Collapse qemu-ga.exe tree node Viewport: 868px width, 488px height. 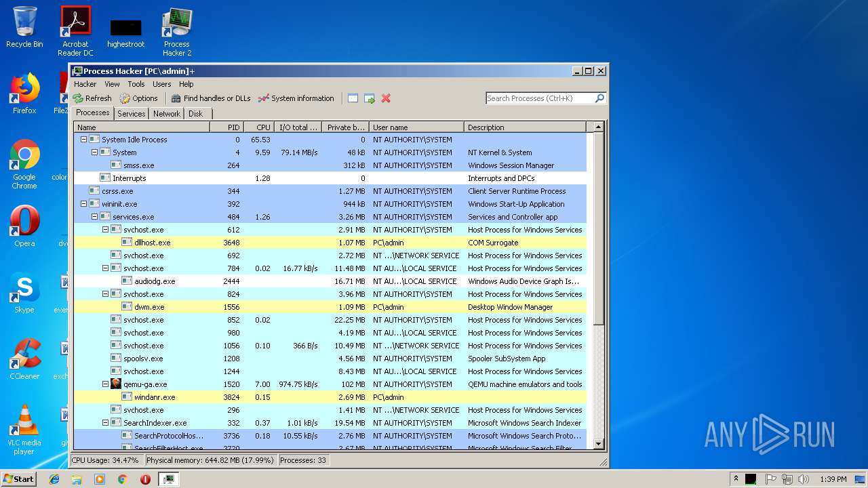coord(105,384)
